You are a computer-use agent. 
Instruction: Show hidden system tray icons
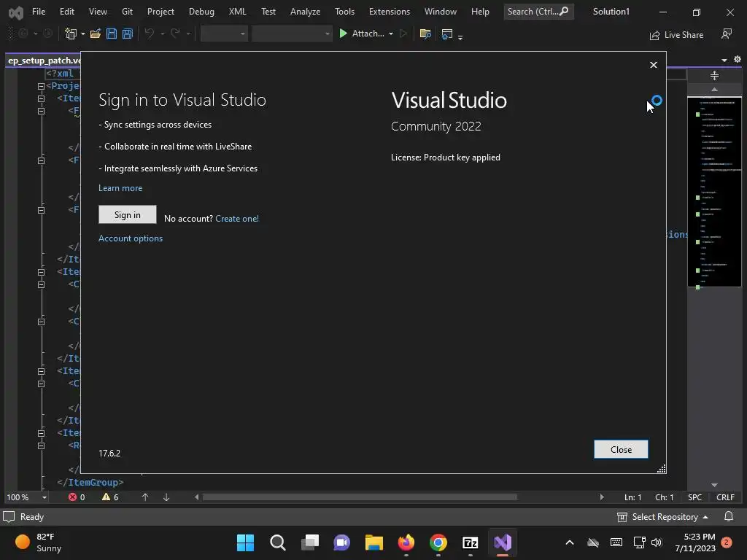[569, 542]
